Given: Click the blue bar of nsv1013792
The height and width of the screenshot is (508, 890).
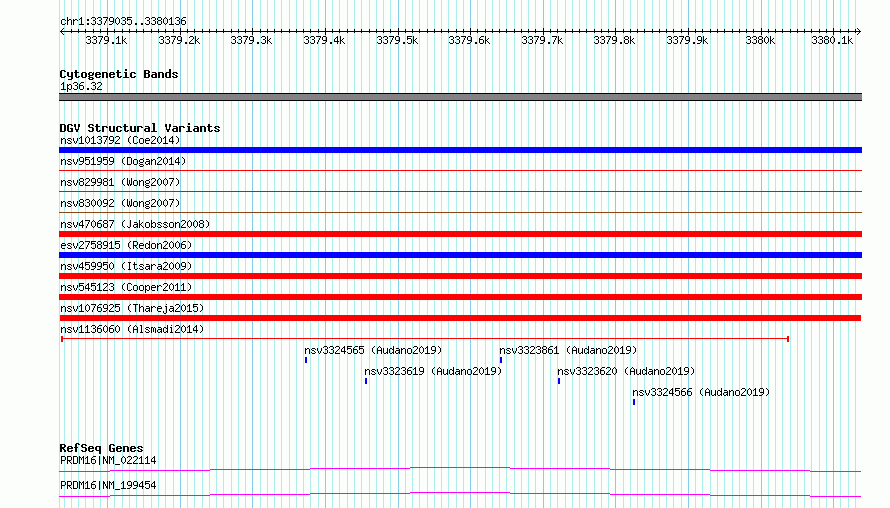Looking at the screenshot, I should [x=460, y=150].
